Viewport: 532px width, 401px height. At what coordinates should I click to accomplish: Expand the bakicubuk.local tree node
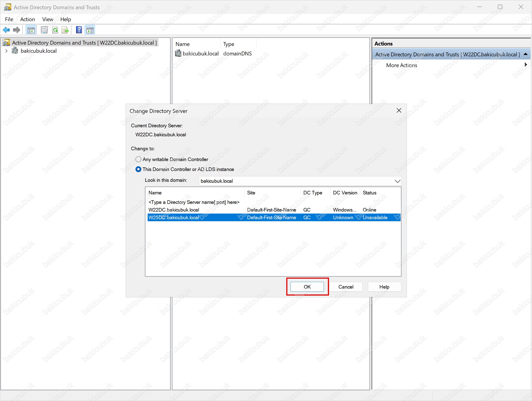pos(7,51)
